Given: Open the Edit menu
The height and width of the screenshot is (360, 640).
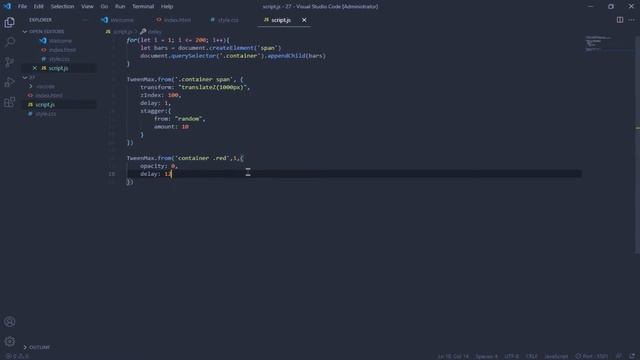Looking at the screenshot, I should point(38,7).
